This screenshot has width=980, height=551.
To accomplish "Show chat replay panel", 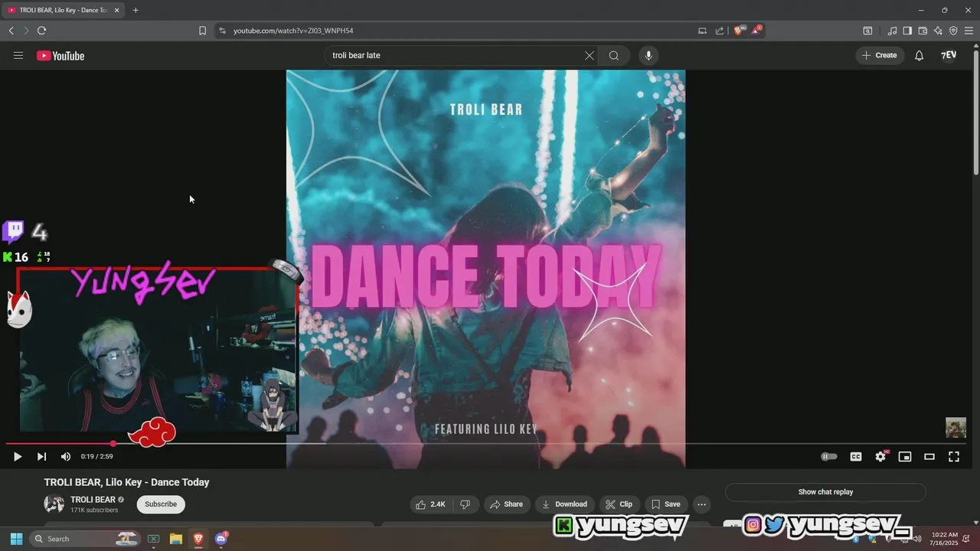I will pyautogui.click(x=825, y=492).
